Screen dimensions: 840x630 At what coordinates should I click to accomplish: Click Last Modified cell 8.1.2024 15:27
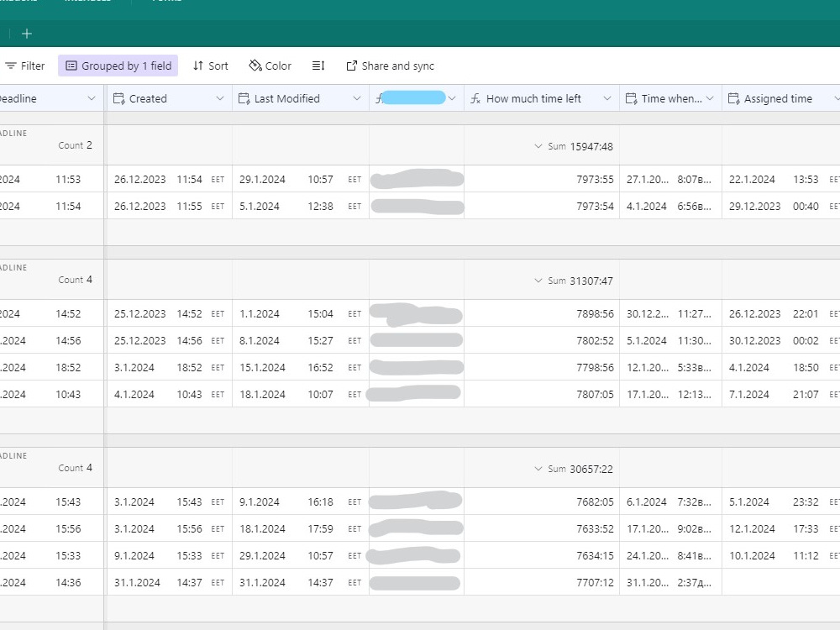coord(301,340)
